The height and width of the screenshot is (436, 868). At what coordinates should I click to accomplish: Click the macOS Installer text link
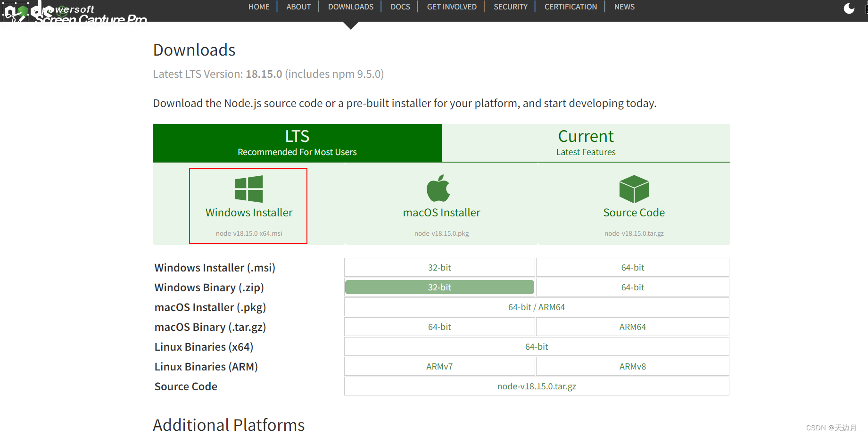pos(442,213)
